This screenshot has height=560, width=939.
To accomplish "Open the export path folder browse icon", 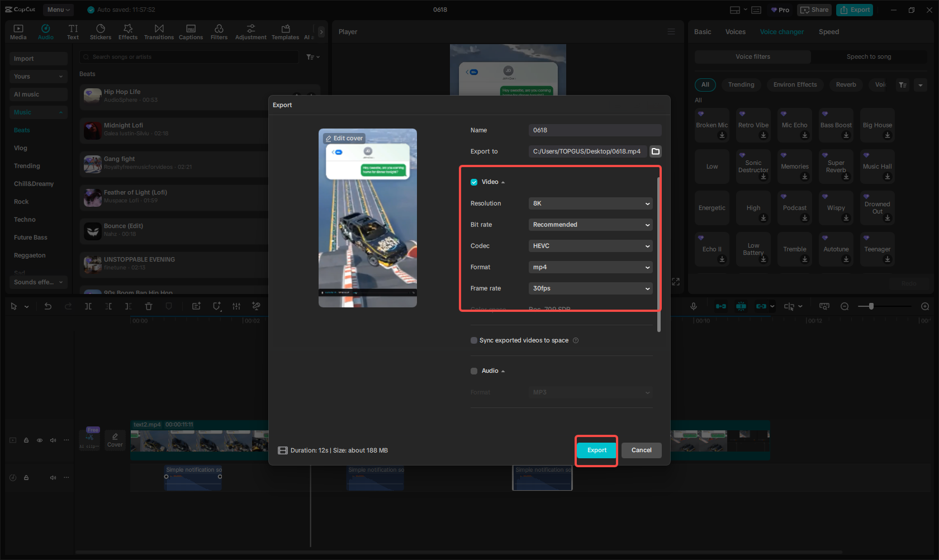I will [x=655, y=151].
